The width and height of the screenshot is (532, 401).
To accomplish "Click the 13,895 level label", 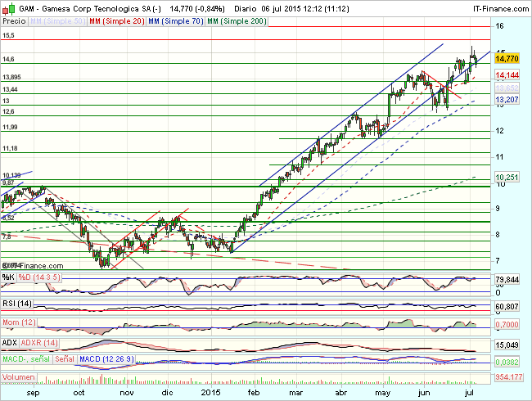I will tap(11, 78).
